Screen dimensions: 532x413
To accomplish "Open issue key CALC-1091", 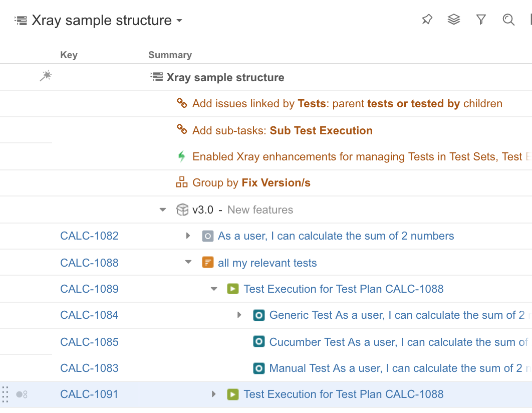I will [89, 394].
